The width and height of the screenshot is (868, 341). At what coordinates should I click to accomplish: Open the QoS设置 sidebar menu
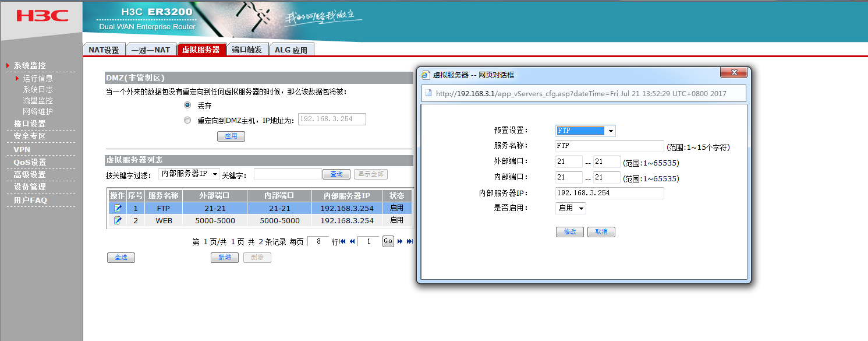pyautogui.click(x=30, y=162)
